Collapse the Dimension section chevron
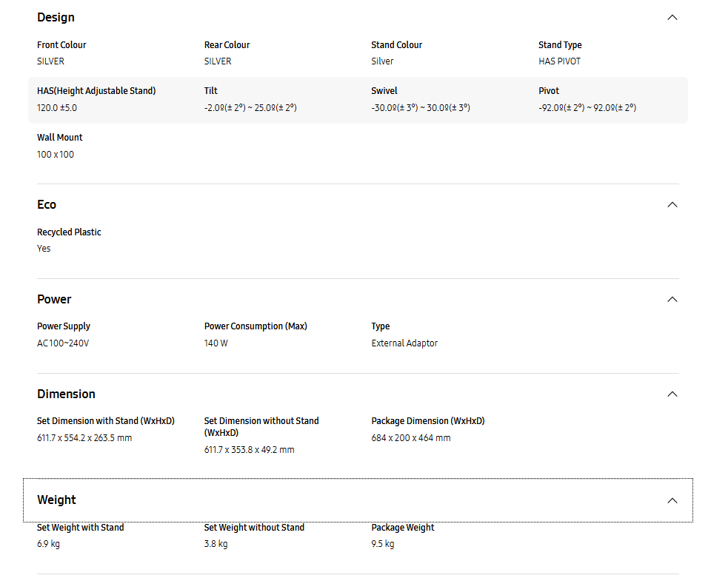 pyautogui.click(x=672, y=394)
